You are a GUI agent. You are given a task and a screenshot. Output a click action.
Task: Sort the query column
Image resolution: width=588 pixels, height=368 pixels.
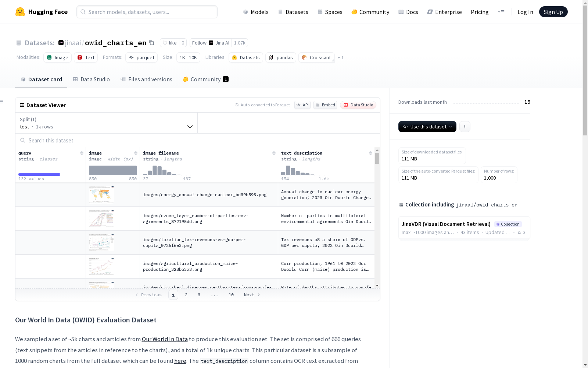(x=82, y=153)
